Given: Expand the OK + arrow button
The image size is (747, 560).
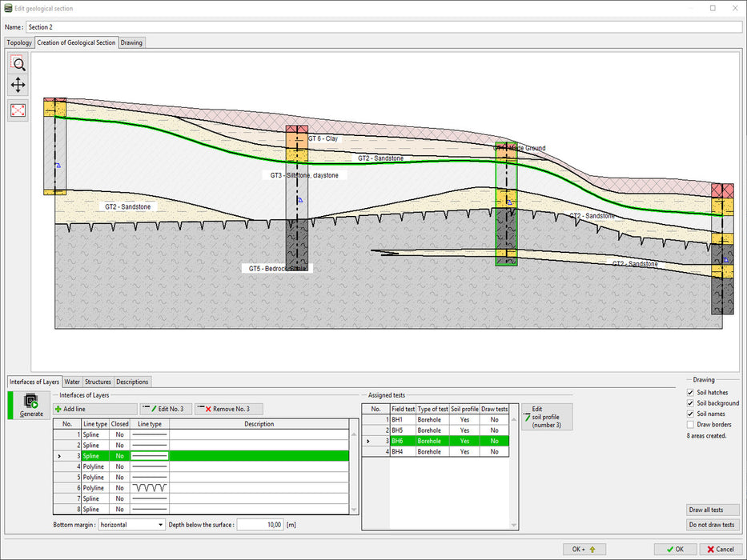Looking at the screenshot, I should 584,550.
